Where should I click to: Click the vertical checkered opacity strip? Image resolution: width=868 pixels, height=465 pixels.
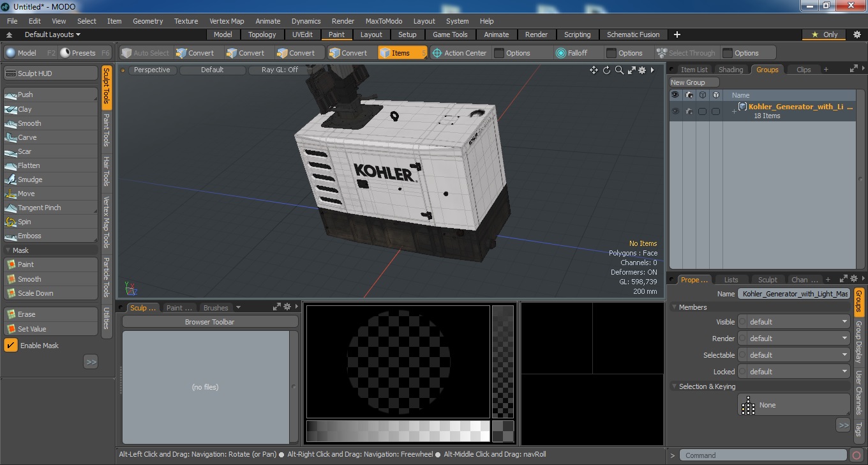pos(503,362)
